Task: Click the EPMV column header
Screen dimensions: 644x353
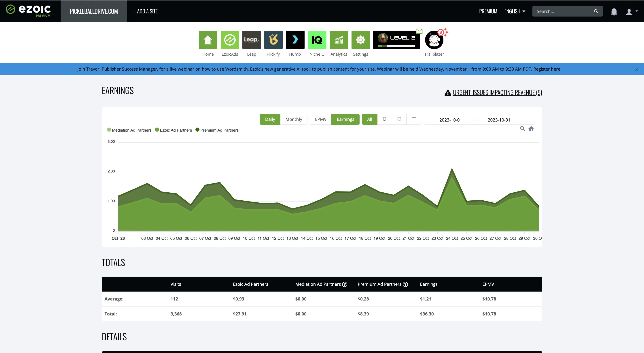Action: [x=488, y=284]
